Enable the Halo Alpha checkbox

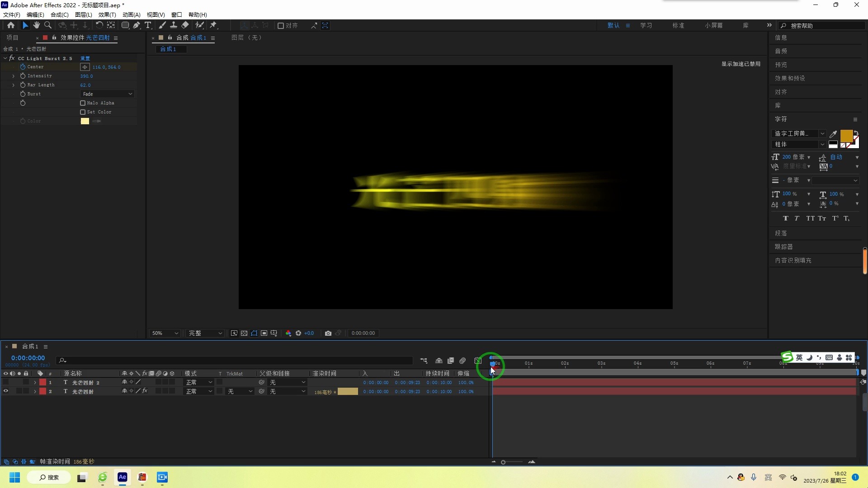point(83,103)
